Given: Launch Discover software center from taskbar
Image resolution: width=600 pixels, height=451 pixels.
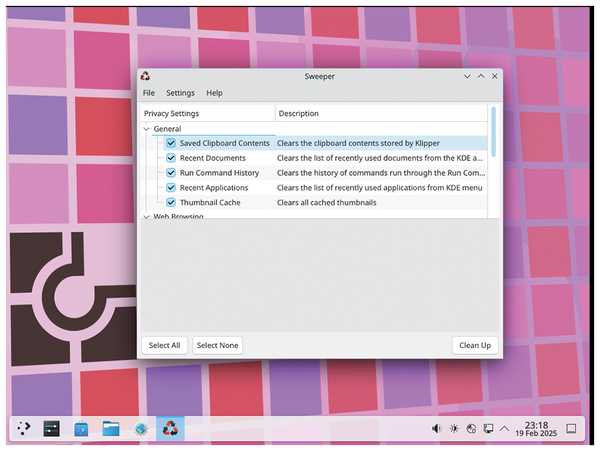Looking at the screenshot, I should [x=81, y=429].
